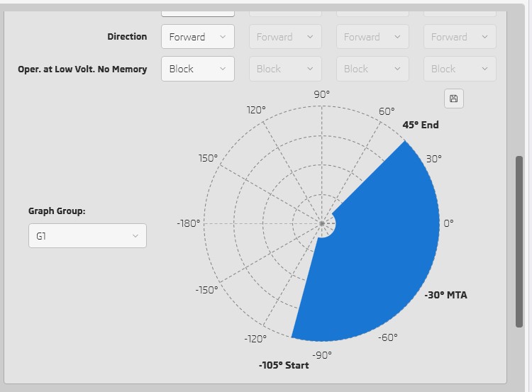
Task: Click the -180° axis label
Action: coord(188,223)
